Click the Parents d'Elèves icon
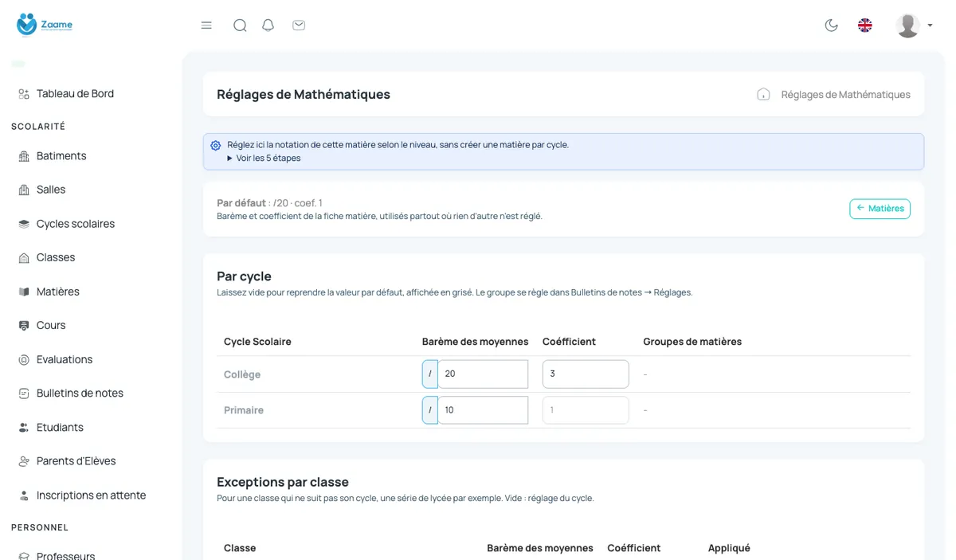Image resolution: width=956 pixels, height=560 pixels. [x=24, y=461]
